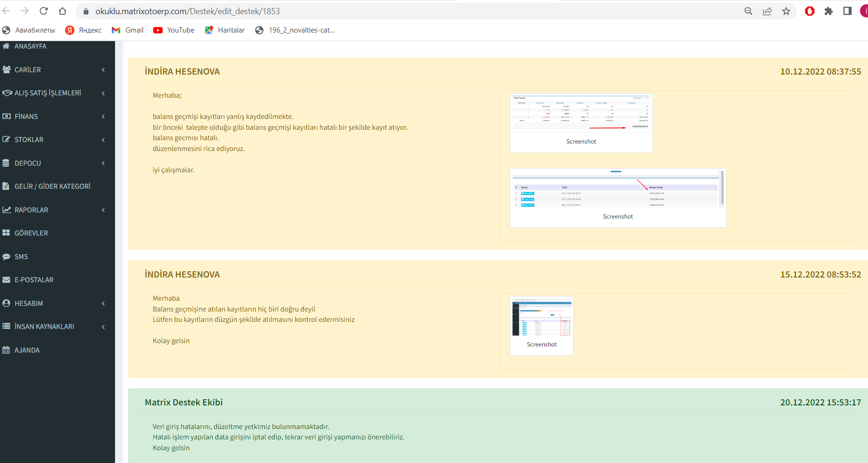The height and width of the screenshot is (463, 868).
Task: Click the calendar icon beside AJANDA
Action: pos(6,350)
